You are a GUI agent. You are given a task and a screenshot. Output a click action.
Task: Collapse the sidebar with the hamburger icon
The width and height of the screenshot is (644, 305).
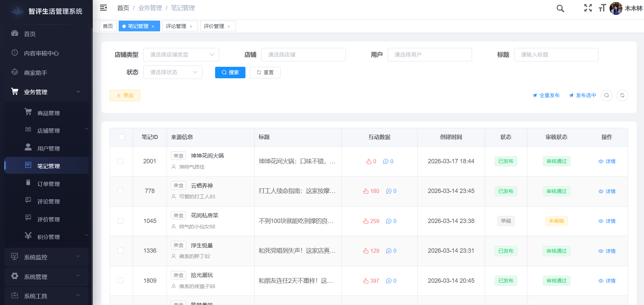pyautogui.click(x=104, y=7)
